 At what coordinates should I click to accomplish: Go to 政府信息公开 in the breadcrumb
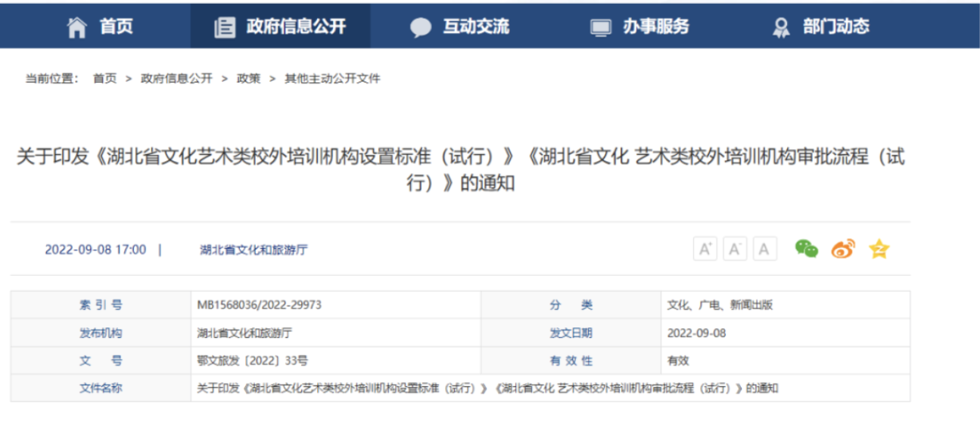tap(176, 79)
